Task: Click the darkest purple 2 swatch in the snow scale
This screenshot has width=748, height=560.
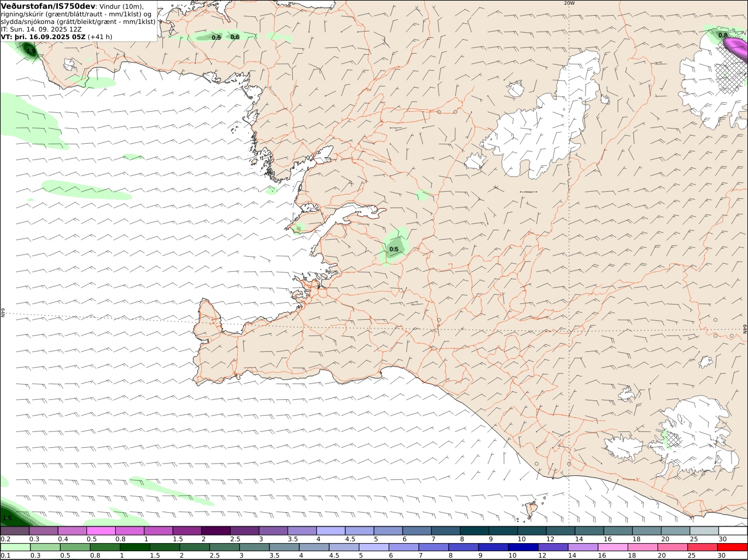Action: click(x=216, y=530)
